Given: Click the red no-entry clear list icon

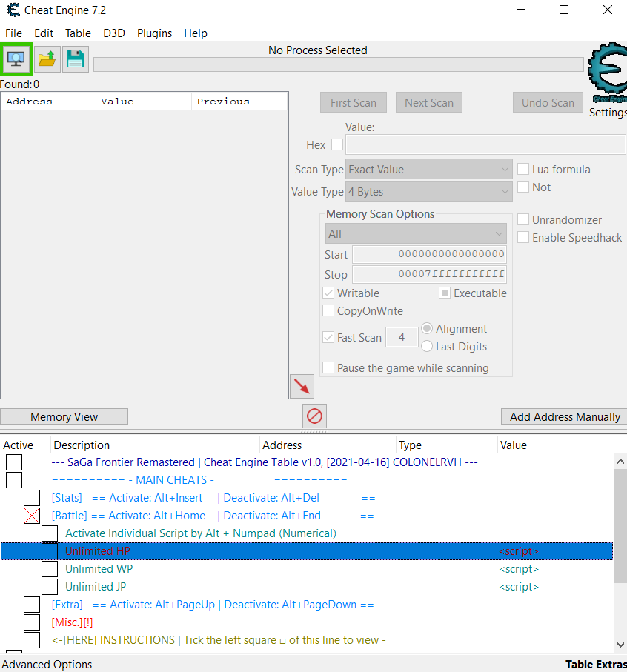Looking at the screenshot, I should tap(314, 416).
